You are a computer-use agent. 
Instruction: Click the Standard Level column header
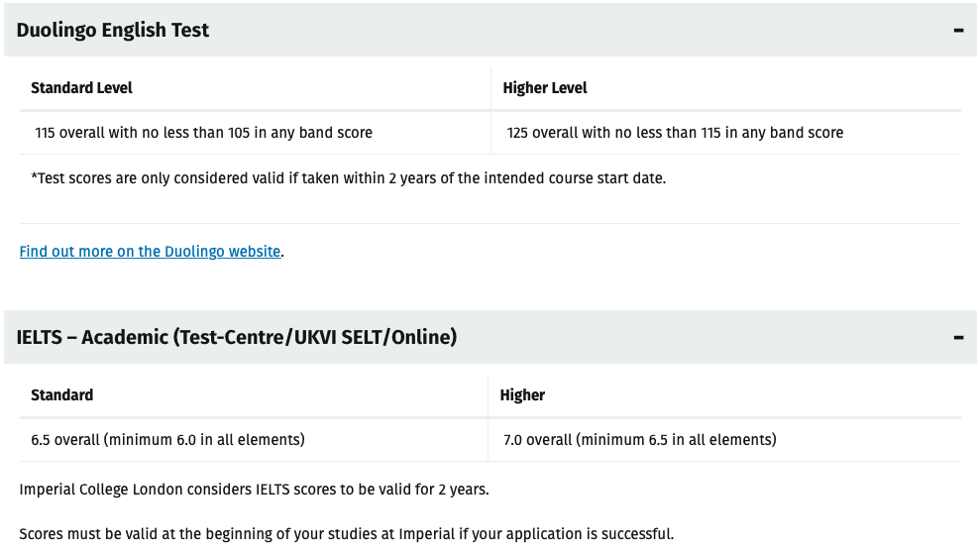click(x=81, y=88)
